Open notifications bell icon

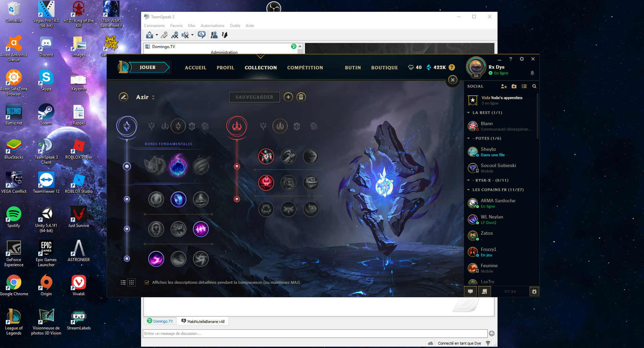point(532,73)
